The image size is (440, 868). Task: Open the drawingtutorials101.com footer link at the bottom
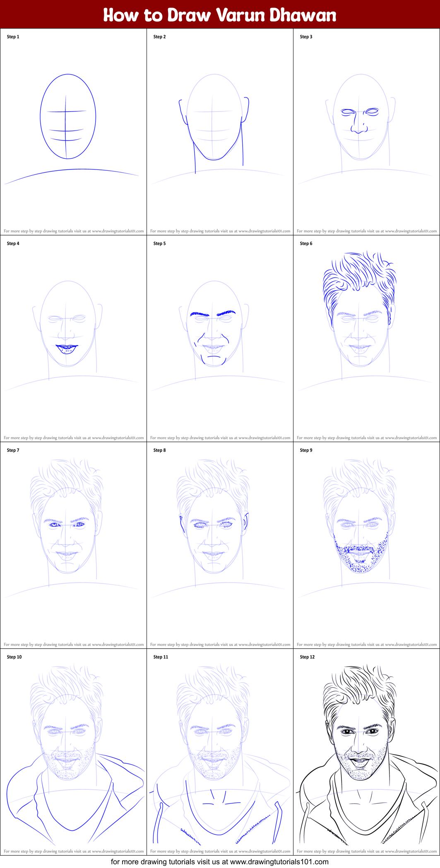(x=220, y=862)
